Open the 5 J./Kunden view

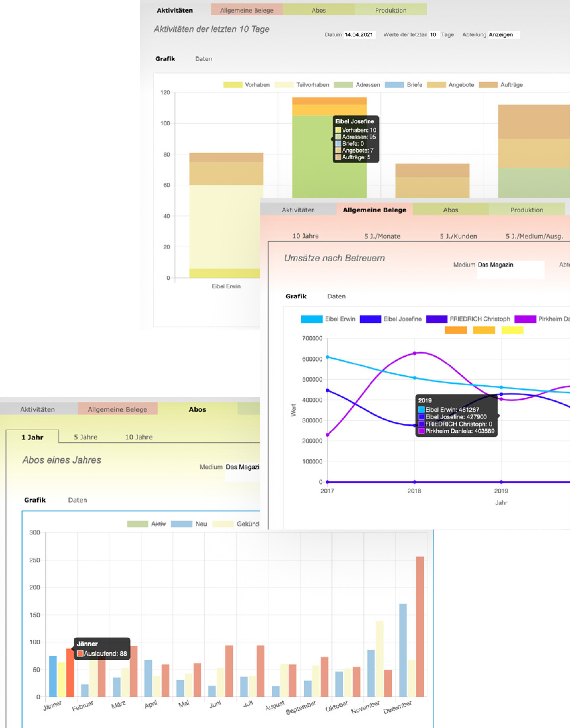458,236
